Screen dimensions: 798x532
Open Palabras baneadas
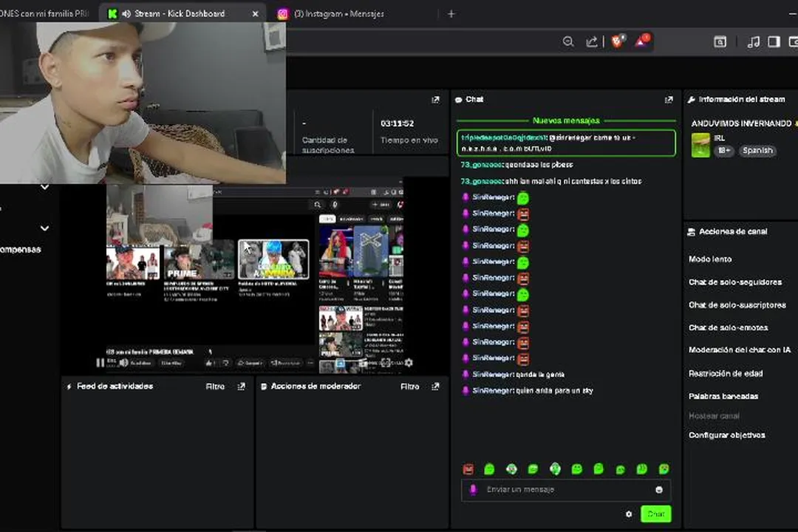[723, 396]
